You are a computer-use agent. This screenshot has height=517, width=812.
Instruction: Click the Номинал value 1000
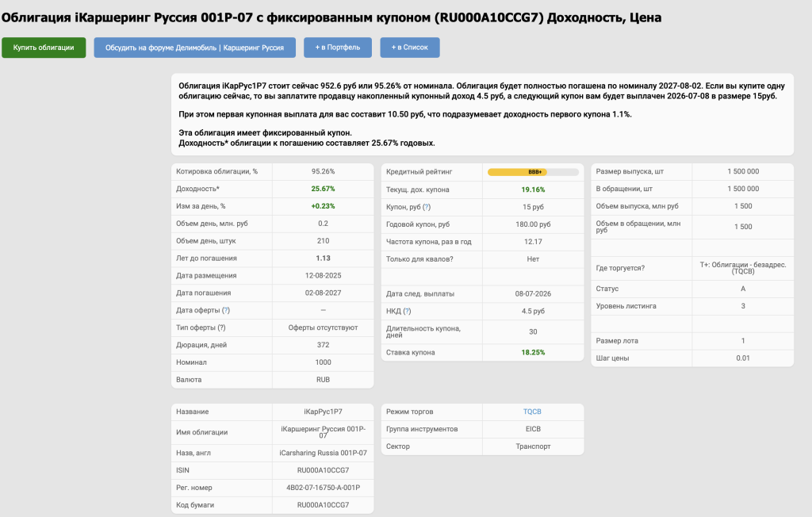324,362
